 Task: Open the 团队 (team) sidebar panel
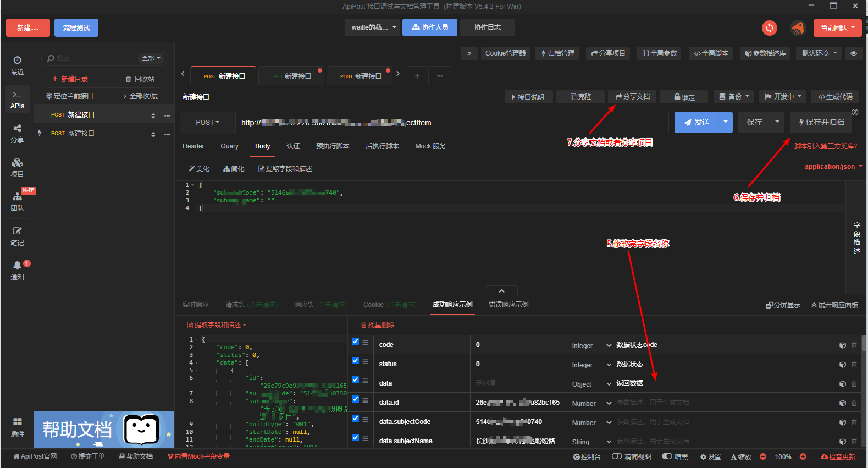click(x=17, y=202)
